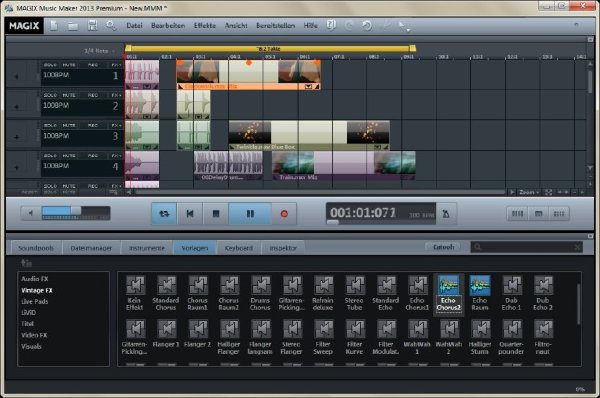Open the FX dropdown on track 3
Image resolution: width=600 pixels, height=398 pixels.
click(x=116, y=126)
